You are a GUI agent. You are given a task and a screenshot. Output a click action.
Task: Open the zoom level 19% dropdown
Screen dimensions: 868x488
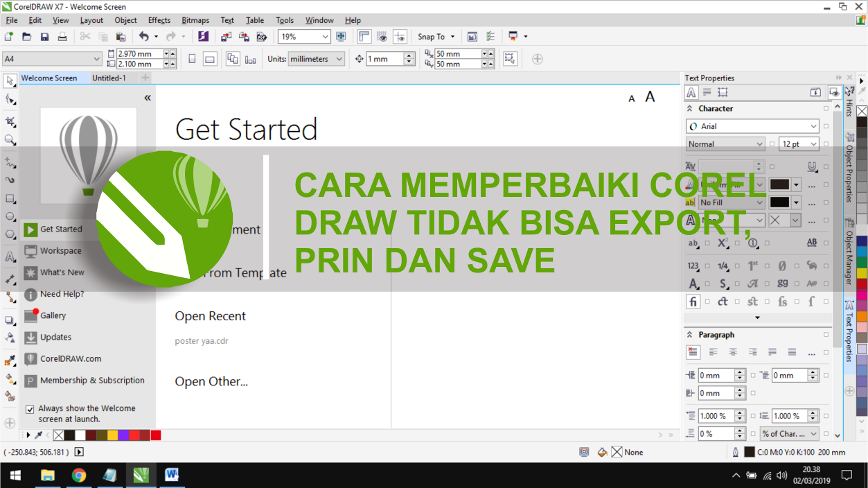(x=325, y=37)
